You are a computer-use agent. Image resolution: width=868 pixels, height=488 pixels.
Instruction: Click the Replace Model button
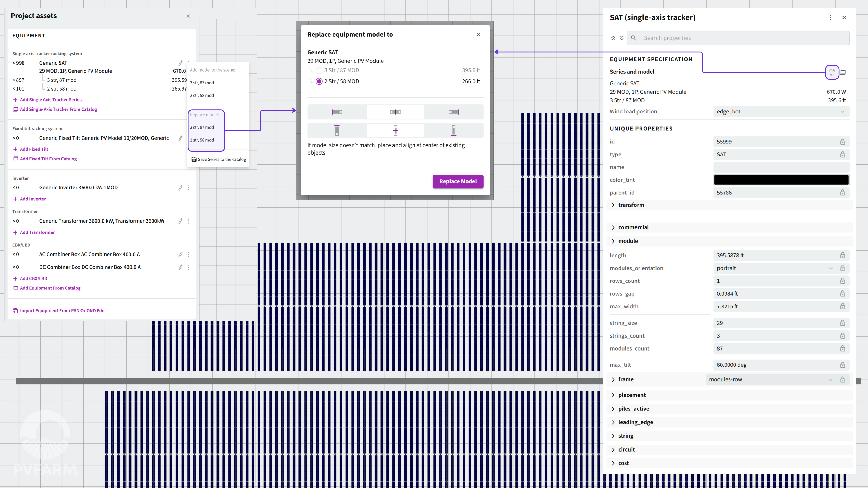458,181
